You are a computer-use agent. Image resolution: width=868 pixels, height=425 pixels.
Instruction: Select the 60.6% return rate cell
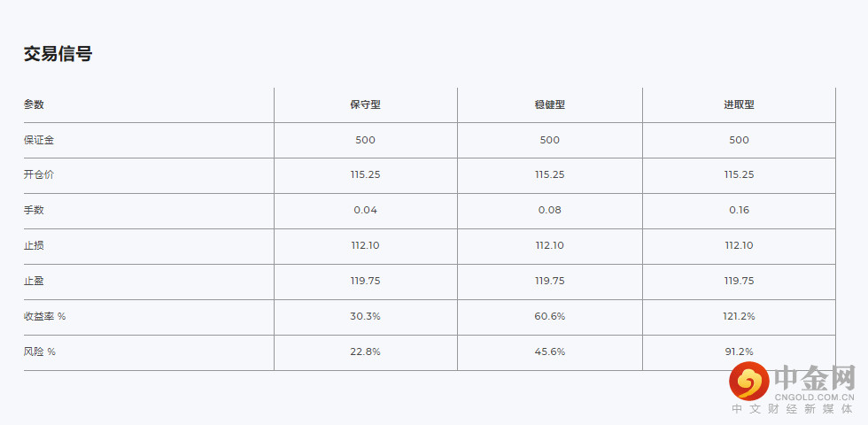(x=550, y=317)
